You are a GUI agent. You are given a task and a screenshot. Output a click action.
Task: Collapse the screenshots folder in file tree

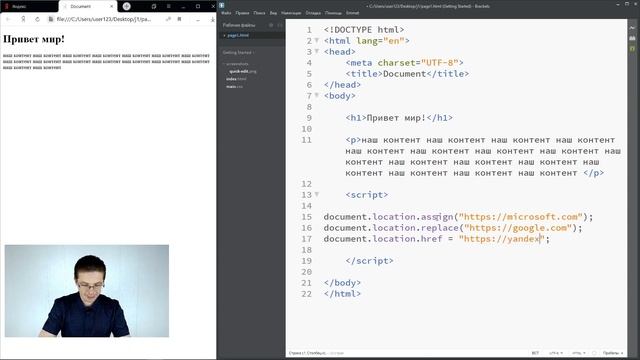pyautogui.click(x=237, y=64)
